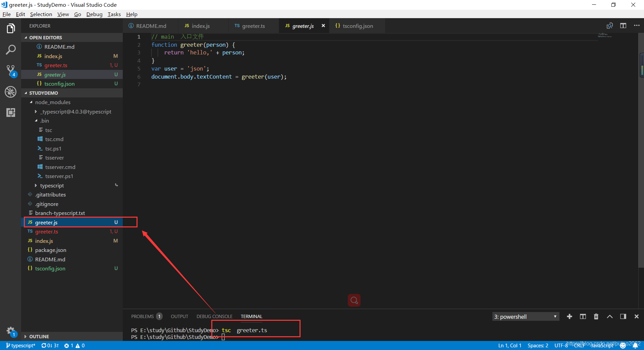Image resolution: width=644 pixels, height=350 pixels.
Task: Add a new terminal with plus icon
Action: click(570, 316)
